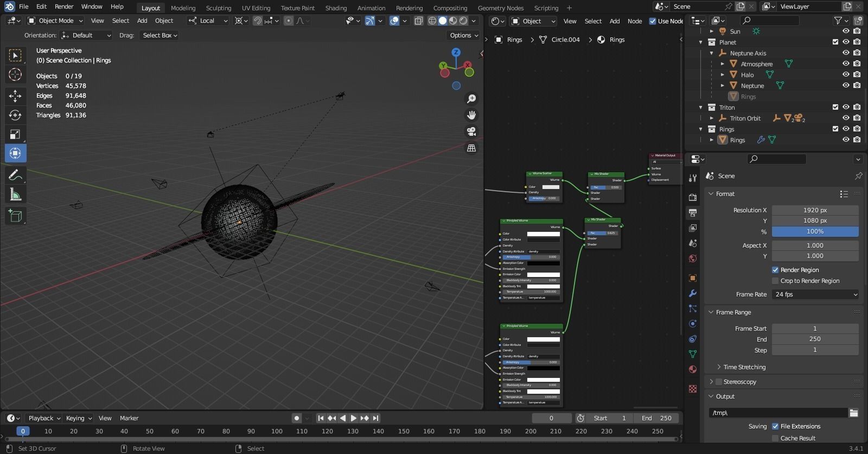This screenshot has width=868, height=454.
Task: Select the Select Box tool
Action: click(x=15, y=55)
